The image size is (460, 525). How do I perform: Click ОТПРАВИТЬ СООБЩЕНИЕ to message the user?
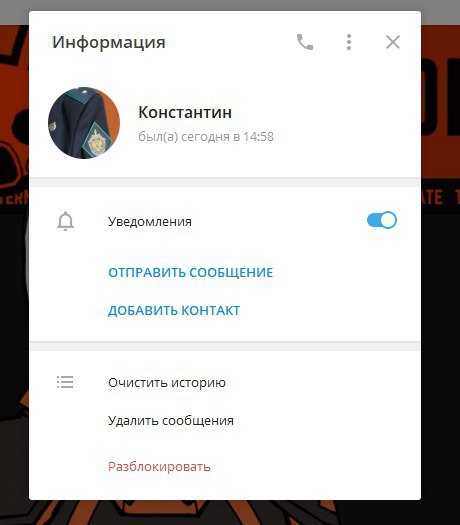click(x=190, y=273)
